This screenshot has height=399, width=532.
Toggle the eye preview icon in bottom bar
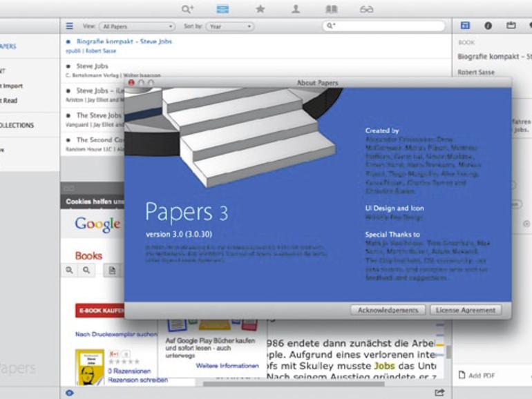point(70,393)
